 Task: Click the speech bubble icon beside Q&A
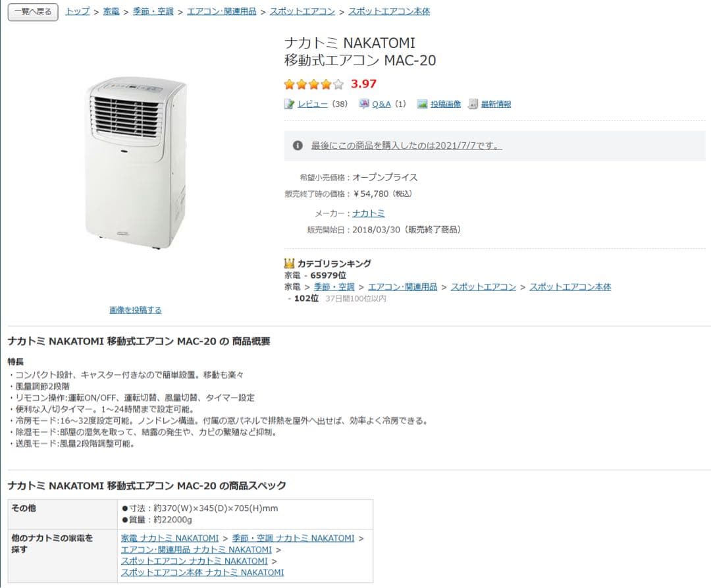tap(363, 103)
